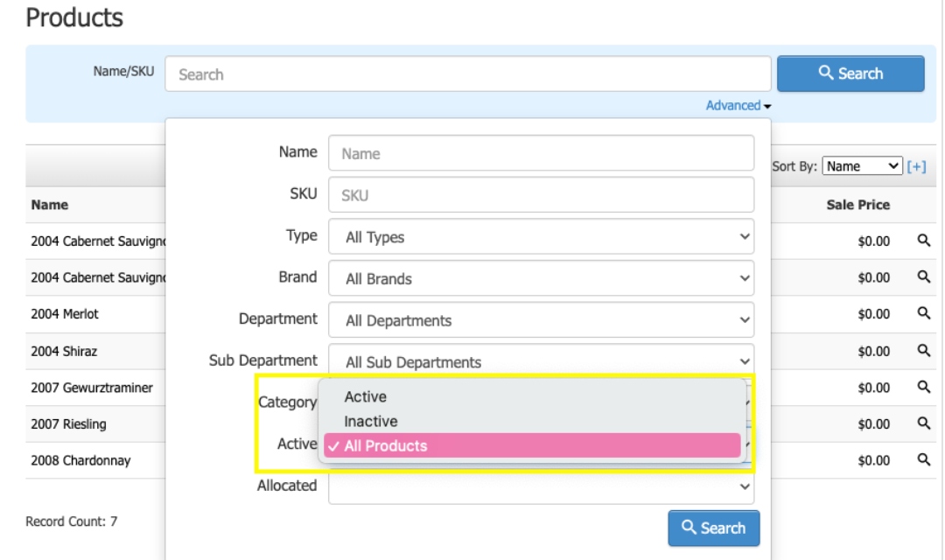
Task: Expand the All Departments dropdown
Action: (x=541, y=320)
